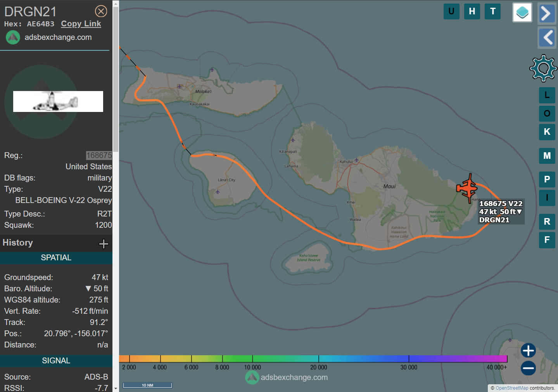Image resolution: width=558 pixels, height=392 pixels.
Task: Click the sidebar vertical scrollbar
Action: (x=116, y=80)
